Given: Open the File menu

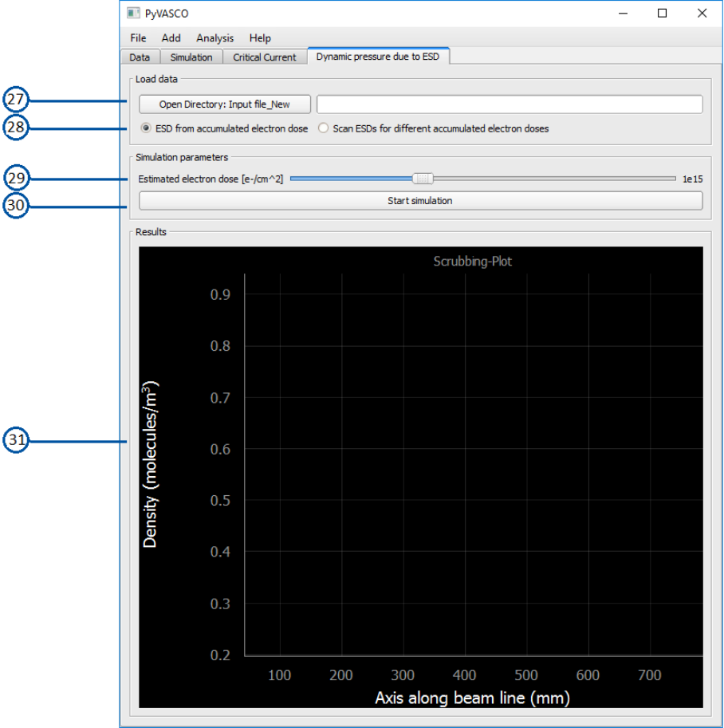Looking at the screenshot, I should (x=138, y=38).
